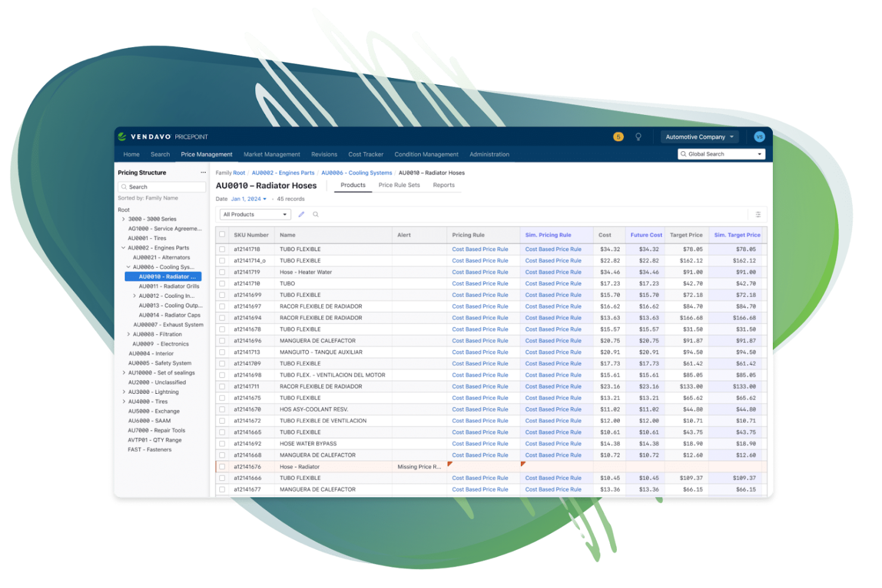Screen dimensions: 882x588
Task: Switch to the Price Rule Sets tab
Action: tap(400, 185)
